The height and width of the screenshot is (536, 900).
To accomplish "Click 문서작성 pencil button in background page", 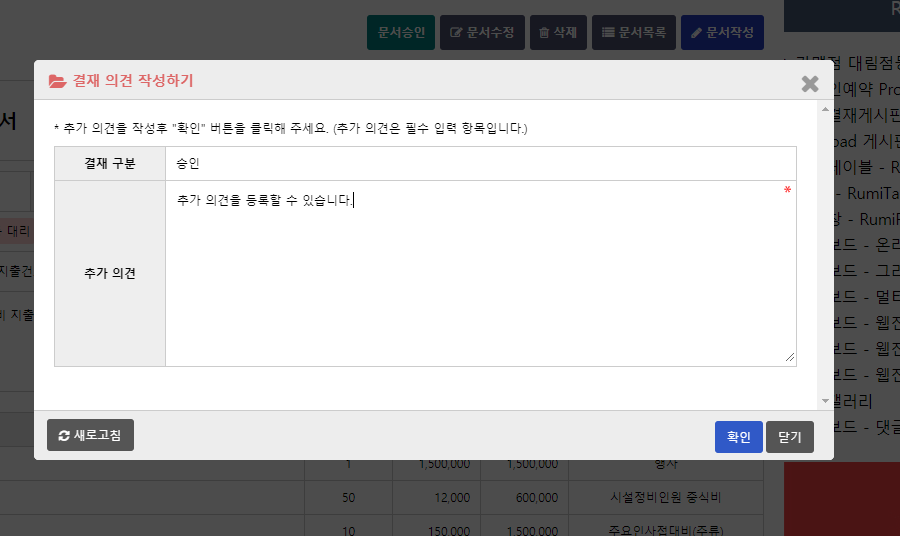I will [722, 33].
